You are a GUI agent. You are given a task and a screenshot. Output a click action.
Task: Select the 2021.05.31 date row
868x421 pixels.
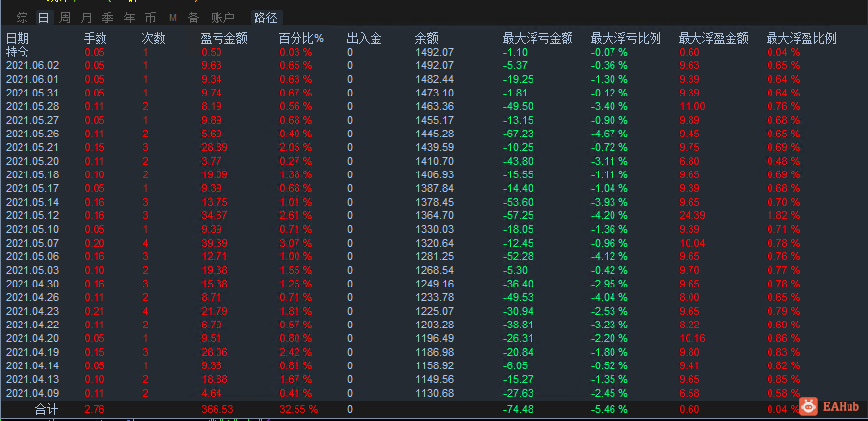coord(31,93)
